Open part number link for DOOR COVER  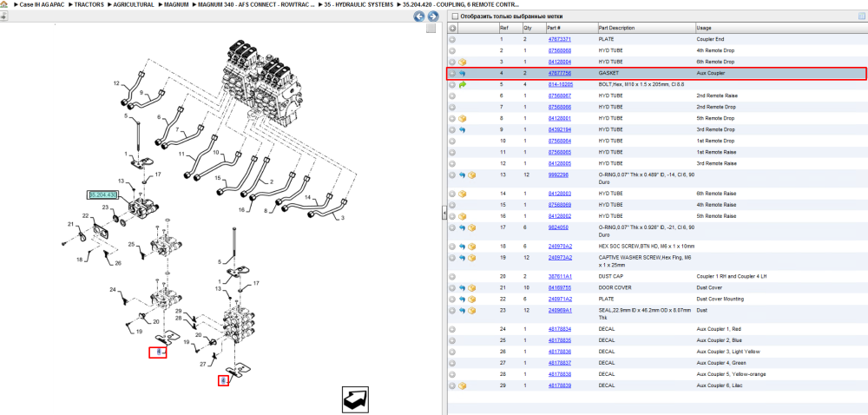tap(559, 287)
